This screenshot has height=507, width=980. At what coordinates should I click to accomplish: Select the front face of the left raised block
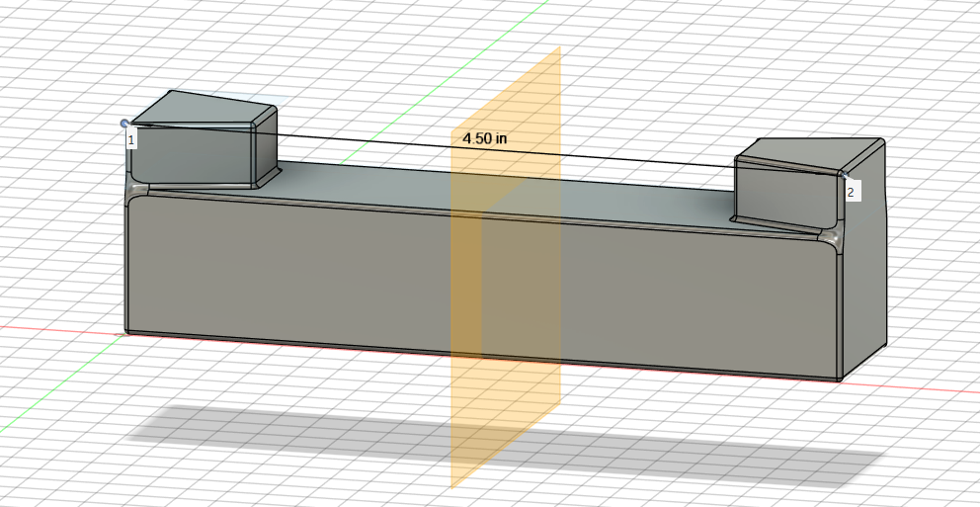191,154
